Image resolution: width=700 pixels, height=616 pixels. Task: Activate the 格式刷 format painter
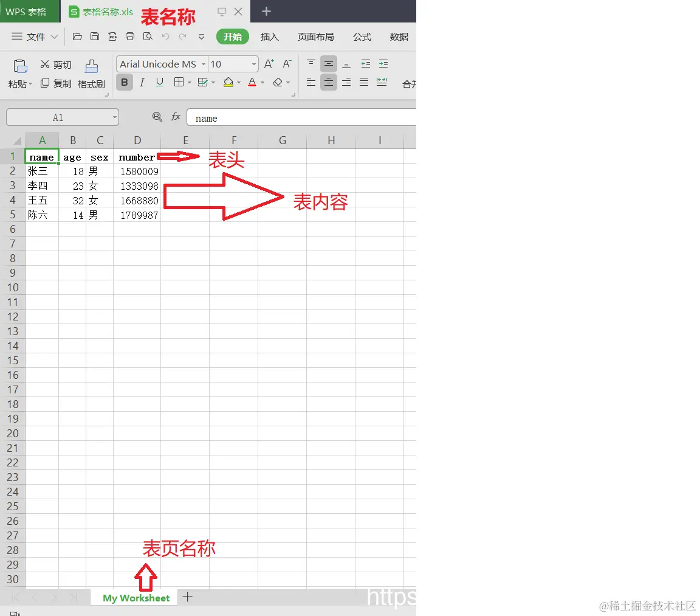tap(92, 74)
